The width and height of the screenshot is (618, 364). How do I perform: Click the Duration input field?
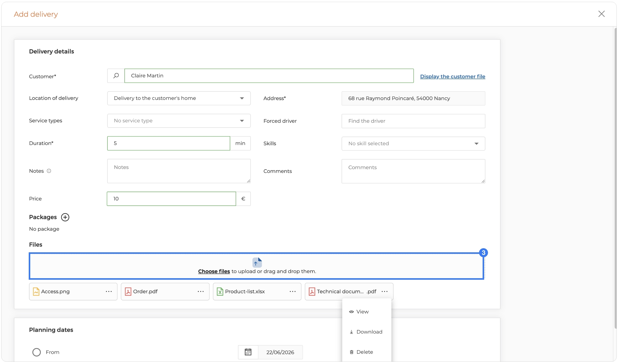[168, 143]
